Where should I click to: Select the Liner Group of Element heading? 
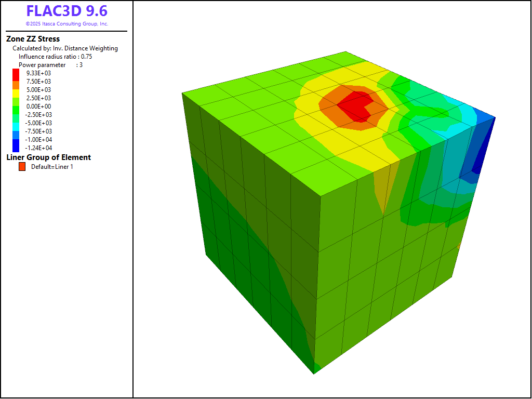pos(48,157)
